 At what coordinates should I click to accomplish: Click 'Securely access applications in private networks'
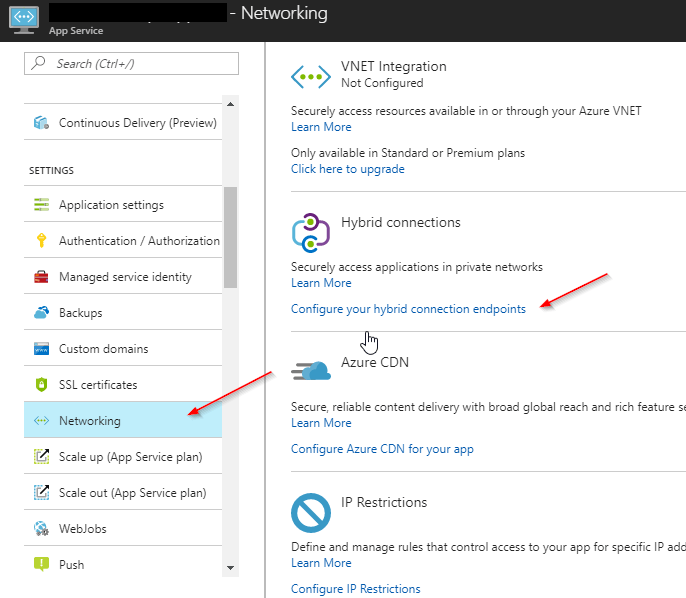[x=416, y=267]
